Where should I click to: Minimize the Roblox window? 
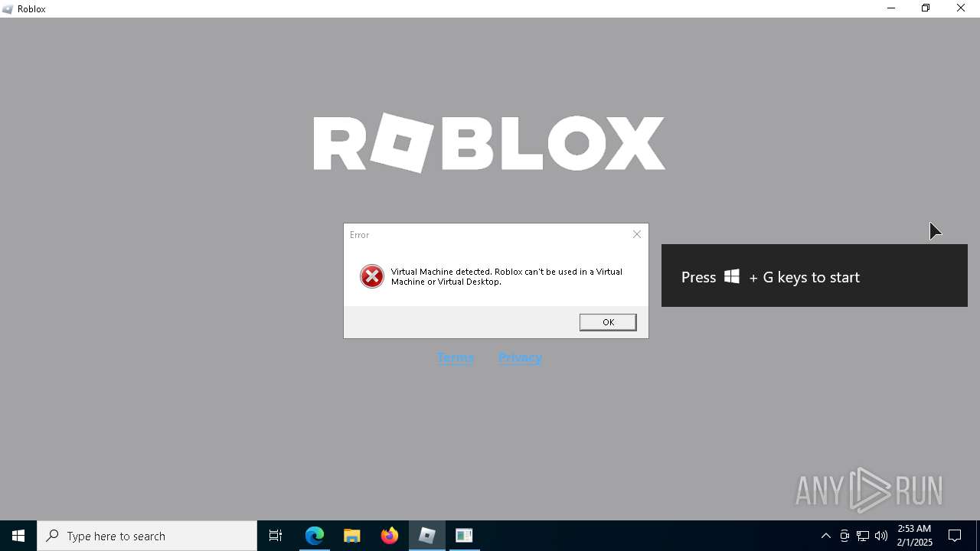[891, 8]
